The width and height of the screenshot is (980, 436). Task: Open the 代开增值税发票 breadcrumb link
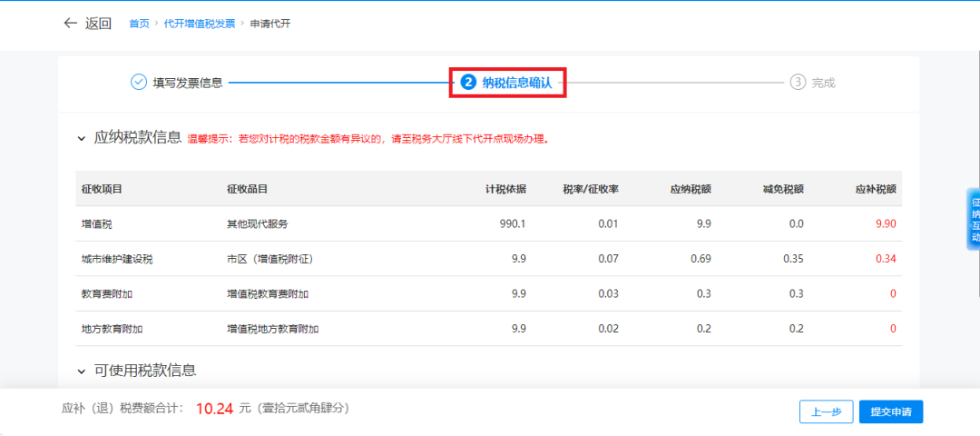coord(200,24)
